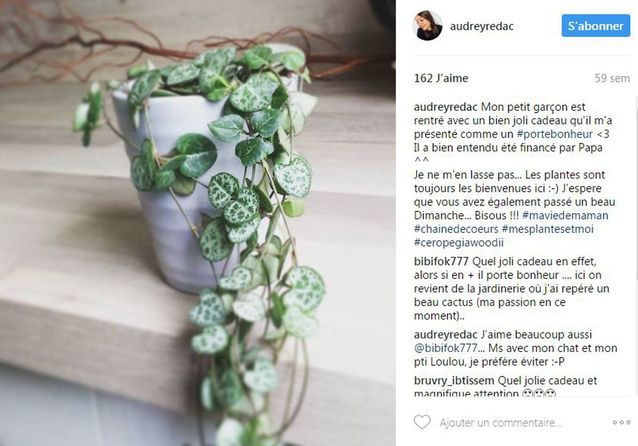
Task: Open audreyredac name in caption
Action: click(x=446, y=107)
